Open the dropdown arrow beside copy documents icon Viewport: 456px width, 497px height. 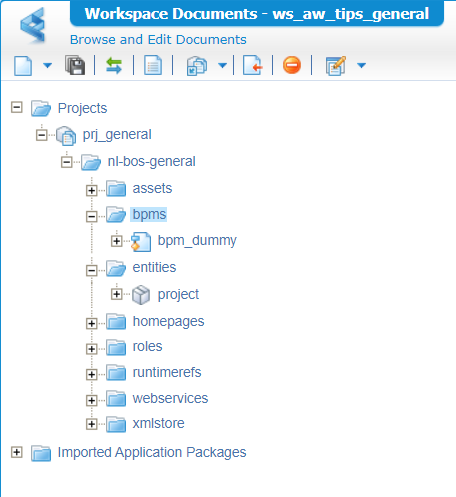[222, 65]
